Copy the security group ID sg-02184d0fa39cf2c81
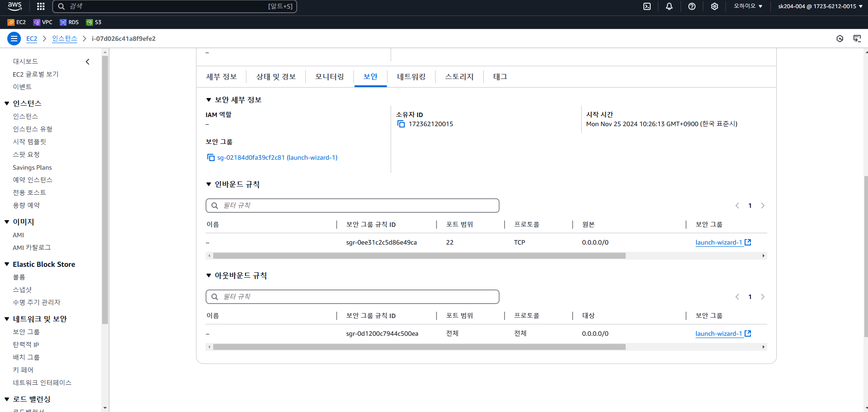 [211, 157]
